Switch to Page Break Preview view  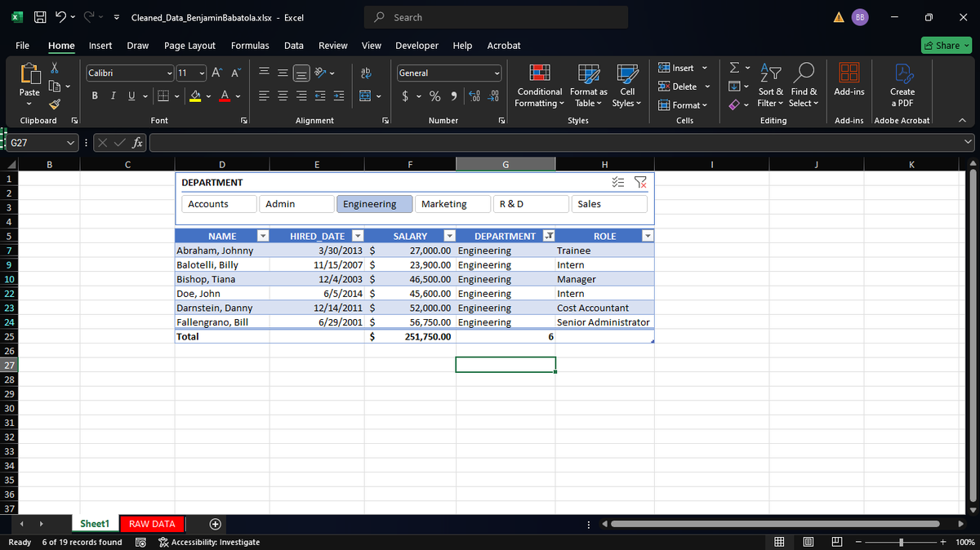coord(836,542)
